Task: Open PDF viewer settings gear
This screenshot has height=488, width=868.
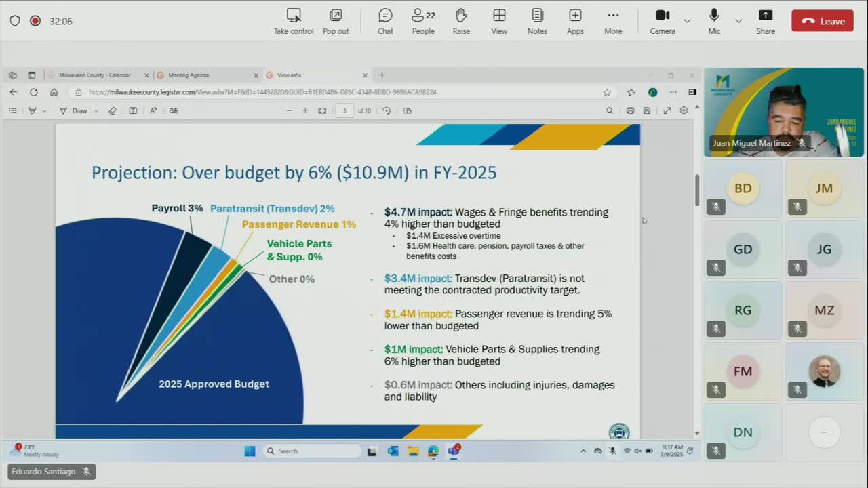Action: point(684,110)
